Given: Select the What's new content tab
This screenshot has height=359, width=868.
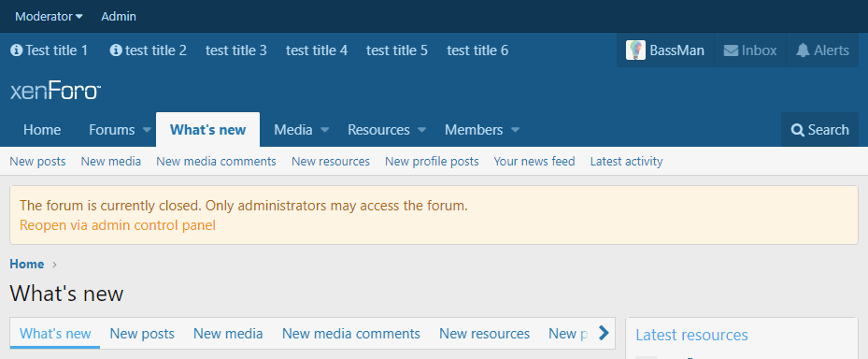Looking at the screenshot, I should click(x=55, y=334).
